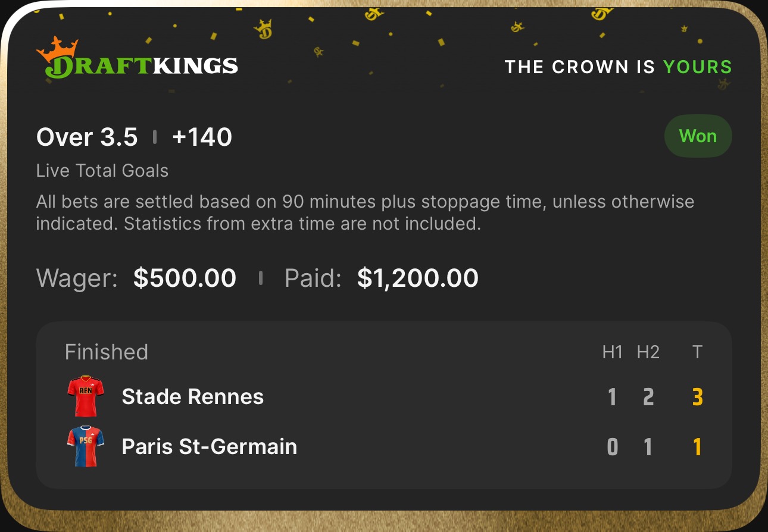Click the Over 3.5 bet title

click(x=87, y=137)
